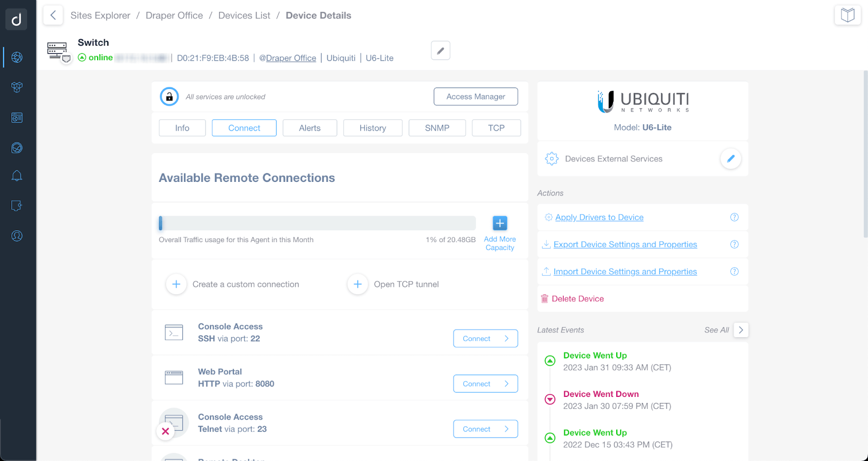Image resolution: width=868 pixels, height=461 pixels.
Task: Open the bell alerts sidebar icon
Action: click(17, 175)
